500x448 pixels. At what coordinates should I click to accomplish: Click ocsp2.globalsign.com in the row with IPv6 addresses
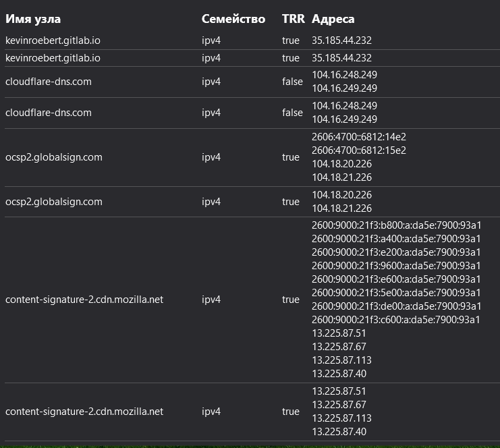[x=54, y=157]
